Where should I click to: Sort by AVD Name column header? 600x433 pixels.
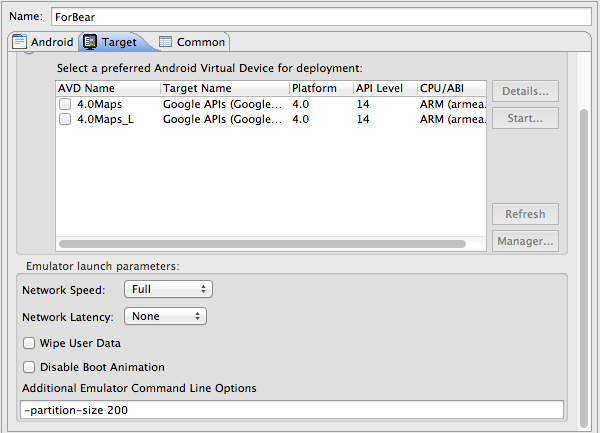point(108,88)
